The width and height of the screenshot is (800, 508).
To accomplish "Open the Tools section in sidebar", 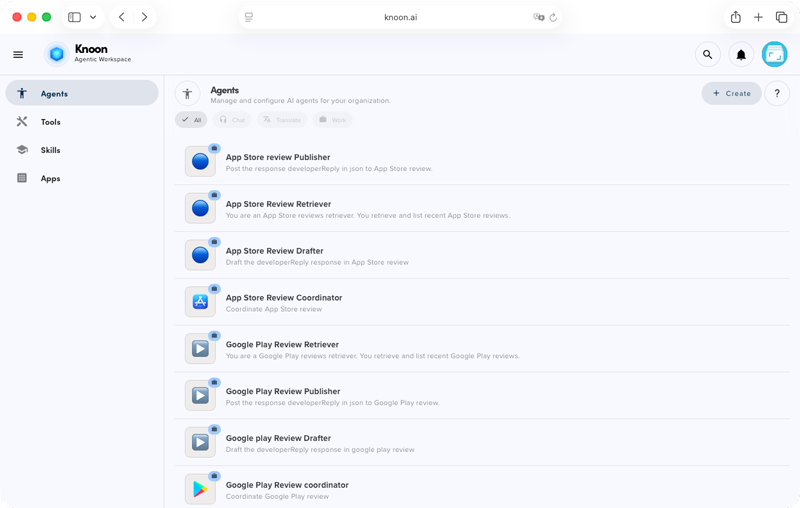I will 51,122.
